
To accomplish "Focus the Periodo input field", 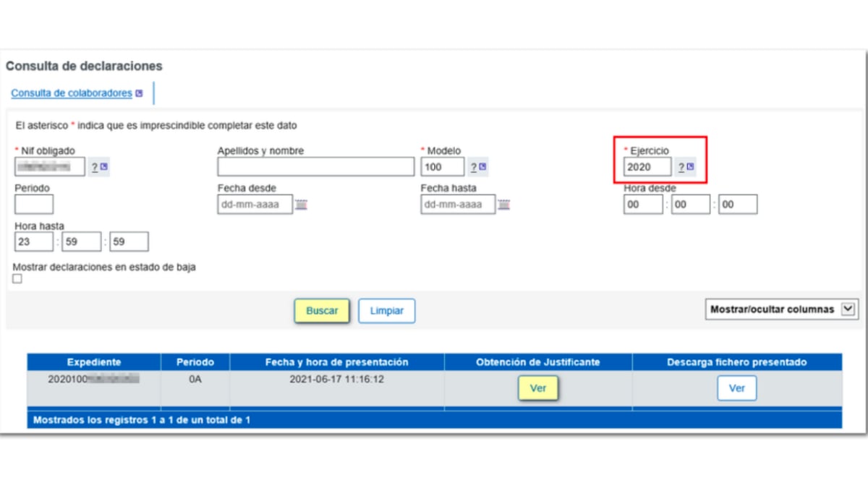I will (x=33, y=205).
